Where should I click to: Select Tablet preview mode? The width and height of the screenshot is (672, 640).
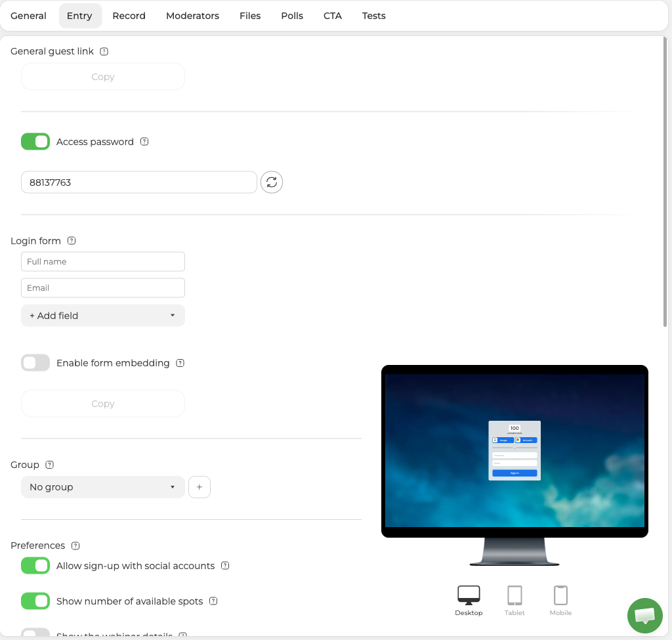coord(514,601)
